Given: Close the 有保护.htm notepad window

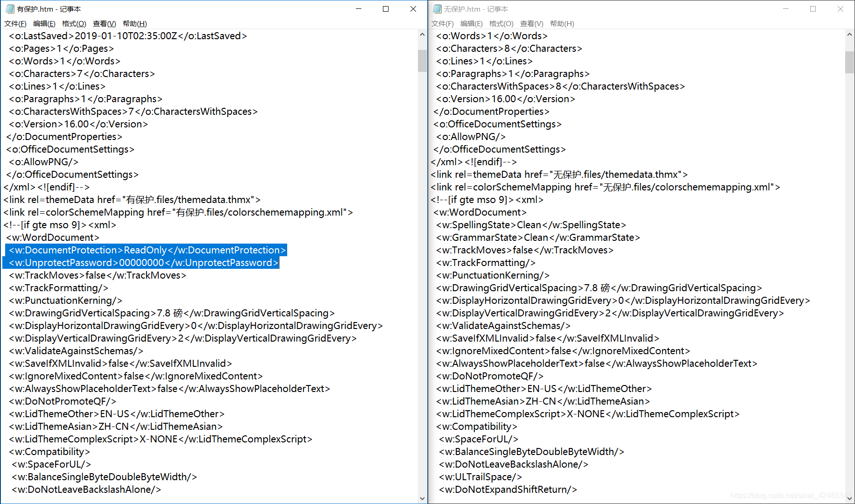Looking at the screenshot, I should pyautogui.click(x=413, y=9).
